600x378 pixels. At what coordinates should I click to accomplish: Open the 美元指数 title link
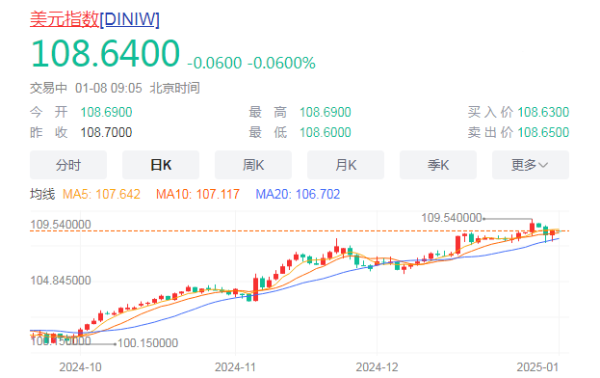(x=64, y=19)
